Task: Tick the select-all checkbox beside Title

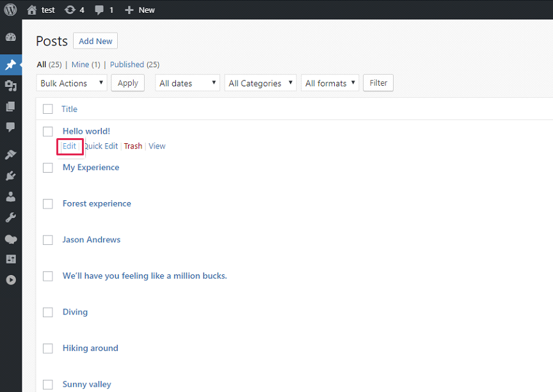Action: 48,109
